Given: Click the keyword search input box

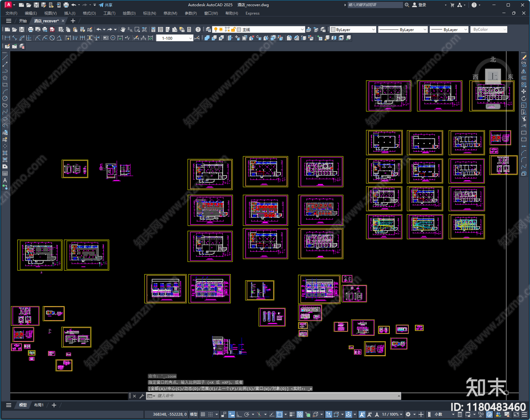Looking at the screenshot, I should pyautogui.click(x=375, y=5).
